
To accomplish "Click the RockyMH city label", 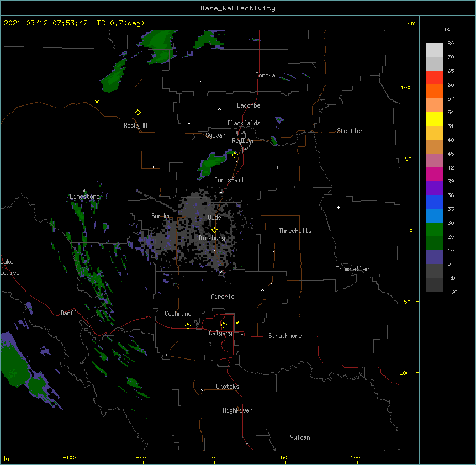I will (135, 125).
